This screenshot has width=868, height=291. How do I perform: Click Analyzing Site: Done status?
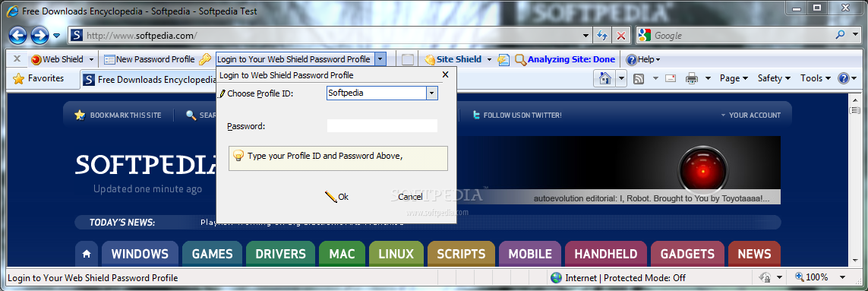(x=565, y=59)
